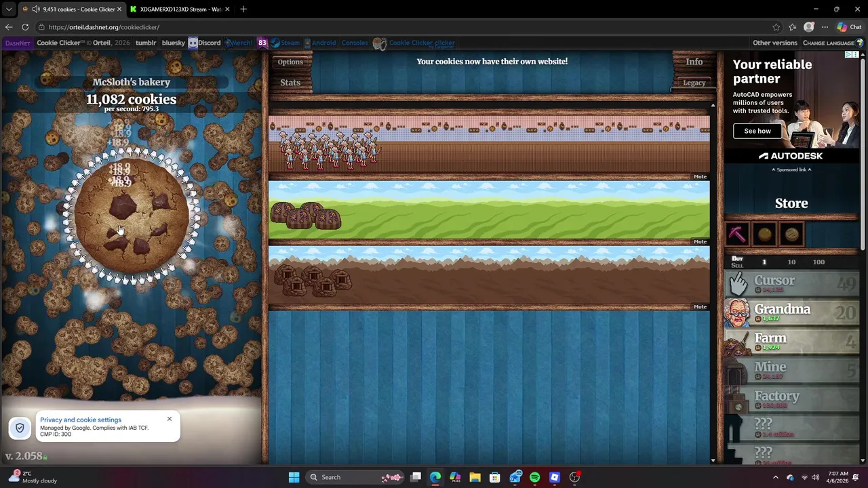Open the Legacy panel
The width and height of the screenshot is (868, 488).
point(694,83)
